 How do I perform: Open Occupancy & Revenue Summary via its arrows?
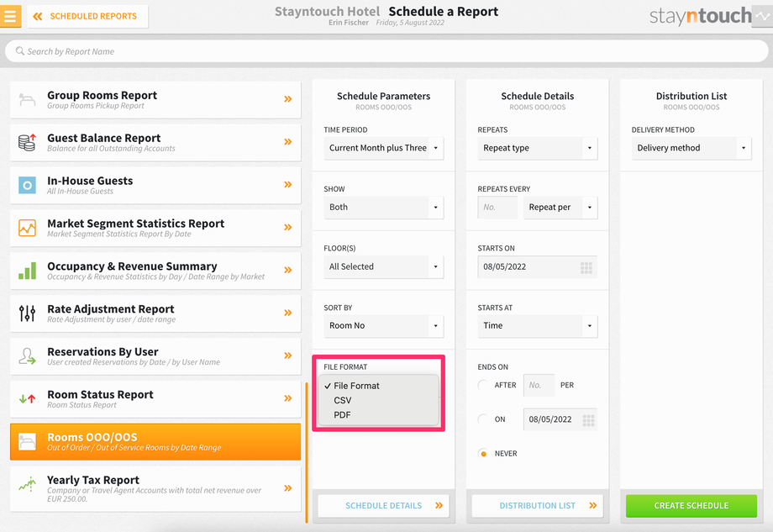(288, 270)
